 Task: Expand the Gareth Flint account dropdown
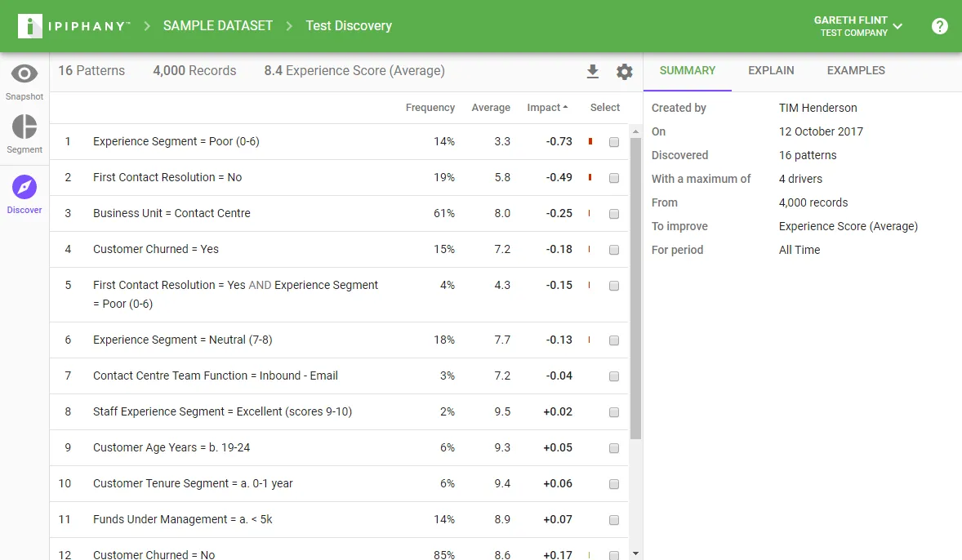point(897,26)
